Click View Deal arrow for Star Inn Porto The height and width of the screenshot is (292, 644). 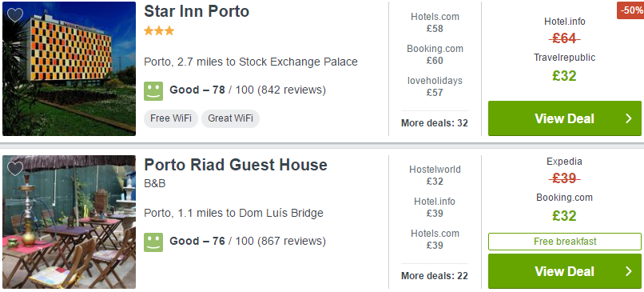[629, 119]
